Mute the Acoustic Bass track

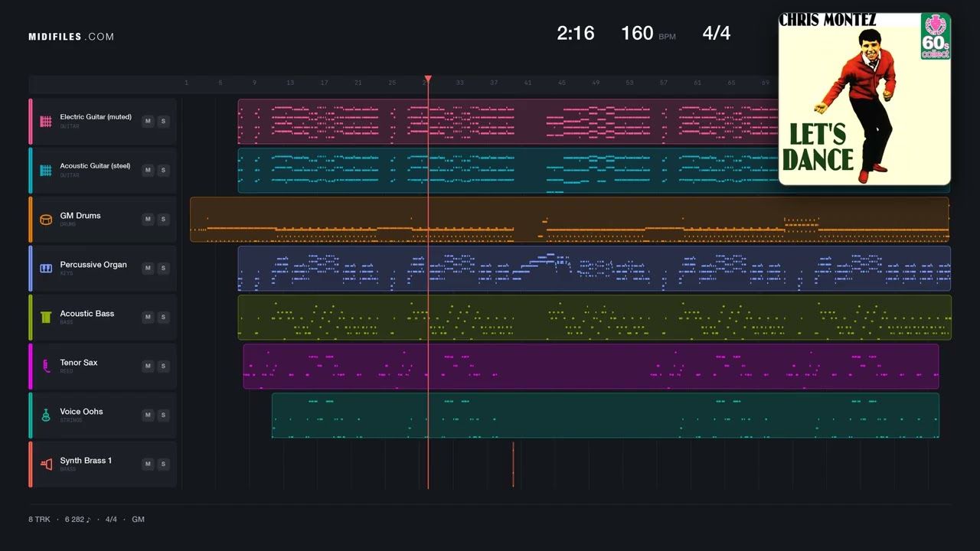pos(148,317)
